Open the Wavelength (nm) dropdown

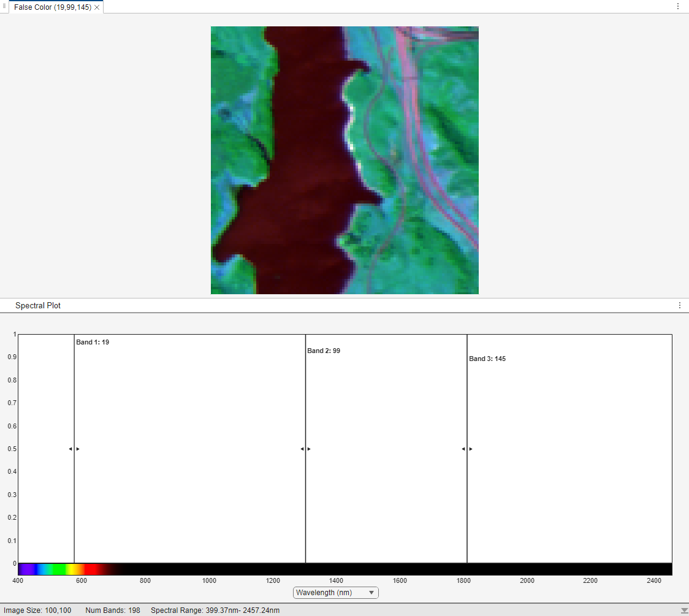click(x=335, y=593)
